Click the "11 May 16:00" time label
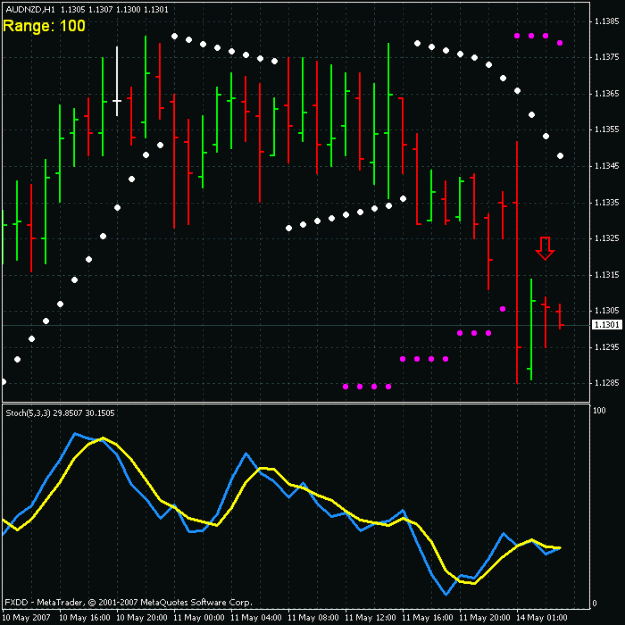 pos(427,618)
